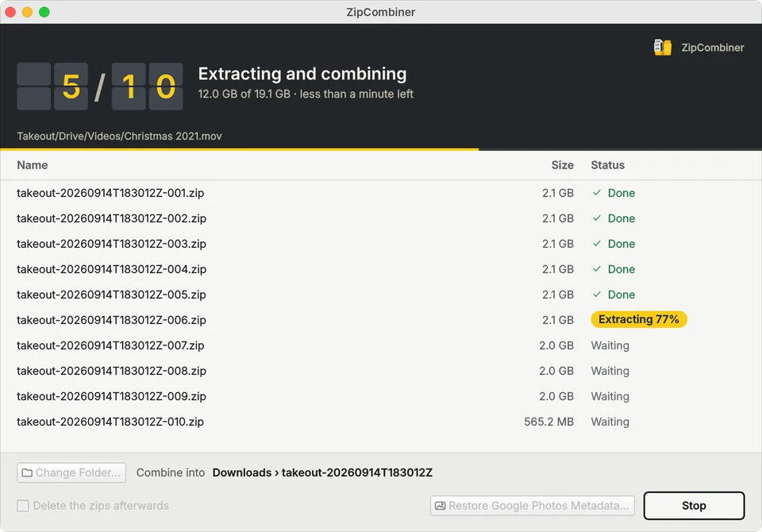Image resolution: width=762 pixels, height=532 pixels.
Task: Click the ZipCombiner logo icon
Action: pyautogui.click(x=662, y=48)
